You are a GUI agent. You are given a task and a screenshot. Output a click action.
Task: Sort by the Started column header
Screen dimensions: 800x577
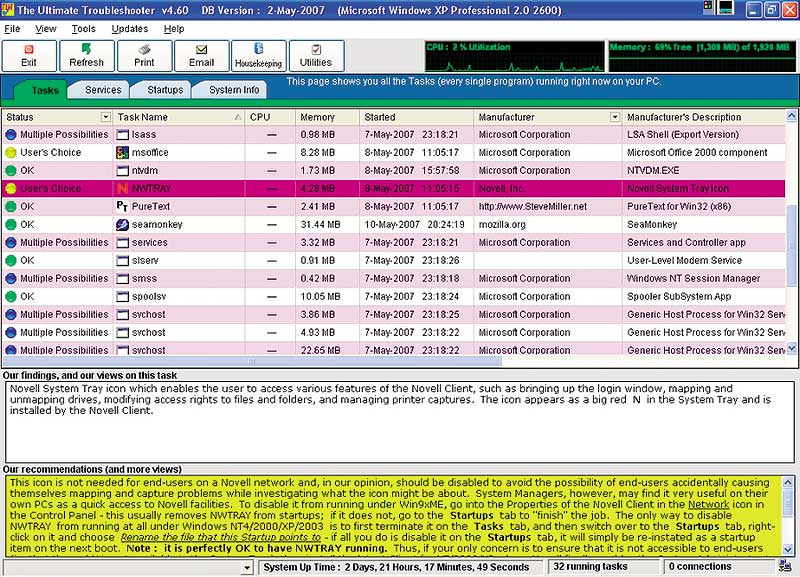417,117
